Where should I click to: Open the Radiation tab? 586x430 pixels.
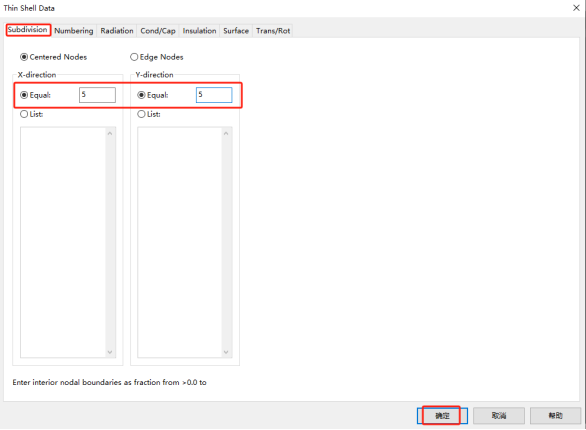coord(117,31)
